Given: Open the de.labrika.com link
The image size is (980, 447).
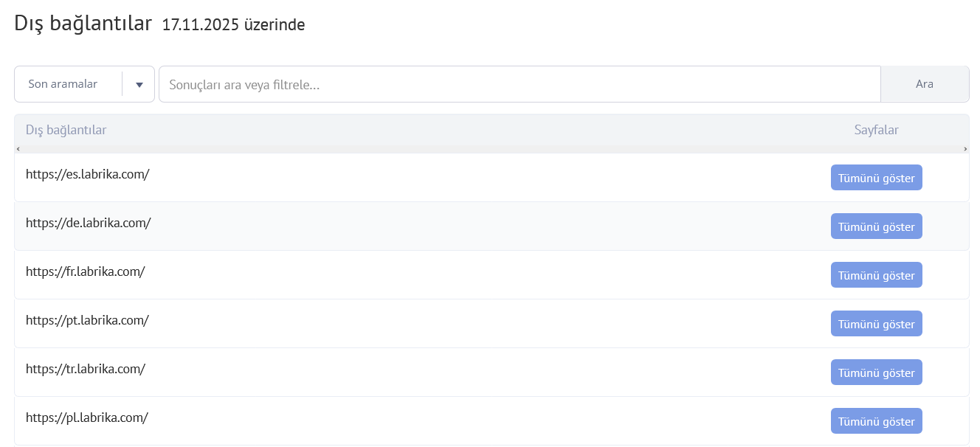Looking at the screenshot, I should point(89,223).
